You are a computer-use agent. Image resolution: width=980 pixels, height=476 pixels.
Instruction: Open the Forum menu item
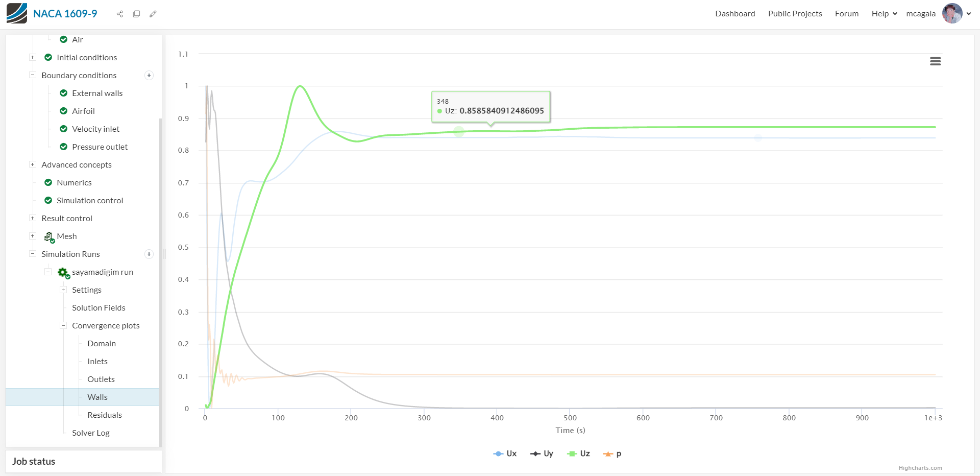[x=847, y=14]
